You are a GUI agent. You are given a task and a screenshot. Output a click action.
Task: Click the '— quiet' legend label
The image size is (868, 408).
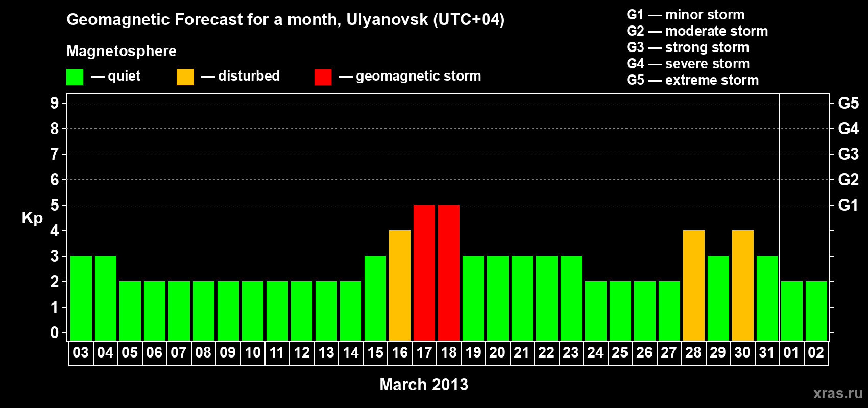[x=115, y=76]
